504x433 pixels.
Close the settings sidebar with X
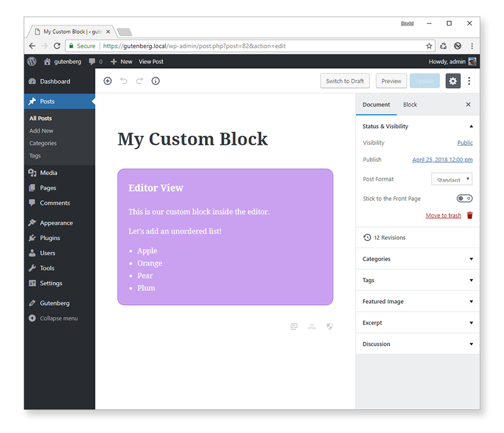click(x=468, y=104)
